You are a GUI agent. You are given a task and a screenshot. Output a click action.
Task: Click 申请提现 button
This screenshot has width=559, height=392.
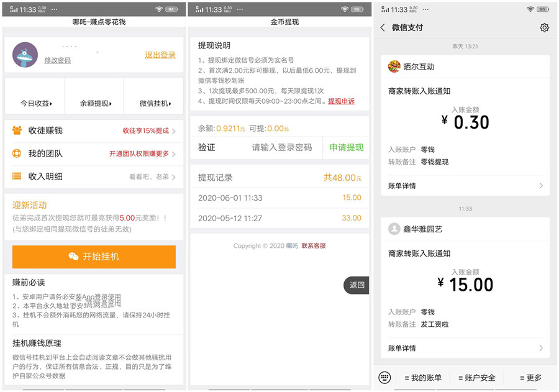[346, 147]
